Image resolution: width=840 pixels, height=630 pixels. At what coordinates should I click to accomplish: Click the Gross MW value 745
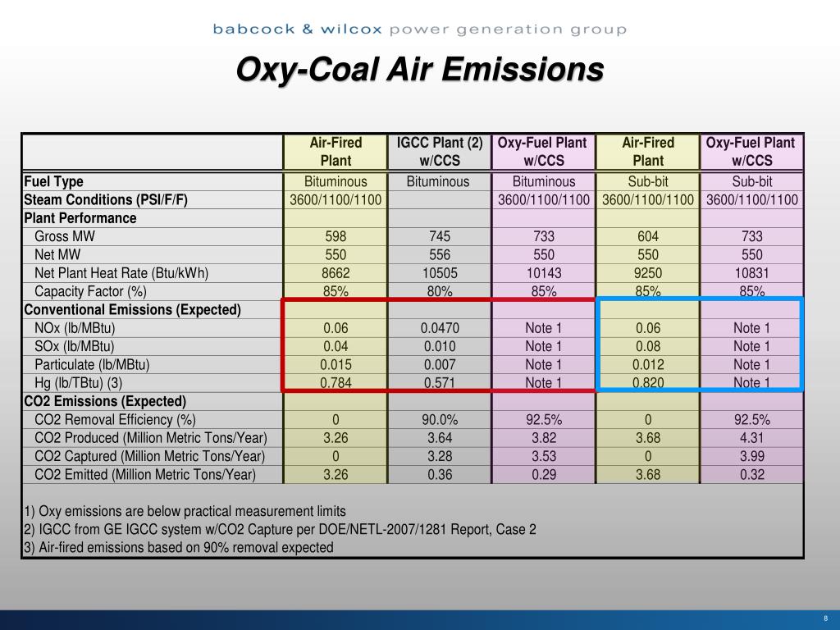[x=440, y=236]
